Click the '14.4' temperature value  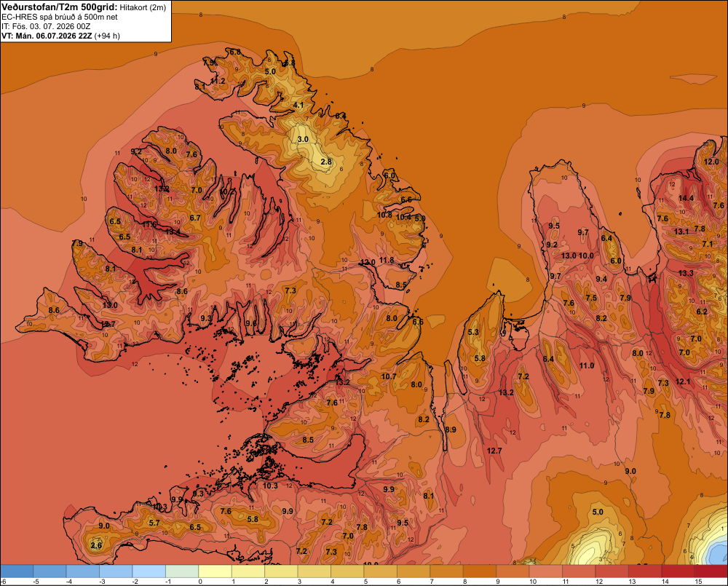(686, 198)
